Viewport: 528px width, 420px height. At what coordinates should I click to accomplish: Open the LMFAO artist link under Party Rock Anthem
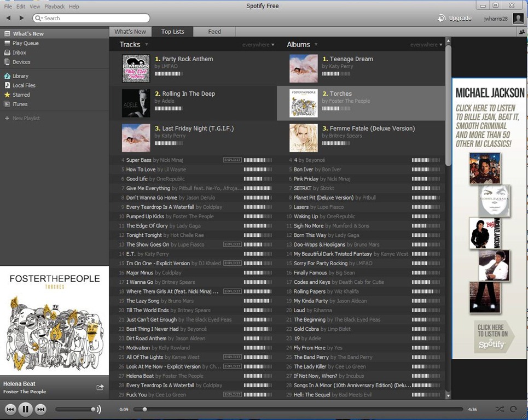click(x=170, y=66)
